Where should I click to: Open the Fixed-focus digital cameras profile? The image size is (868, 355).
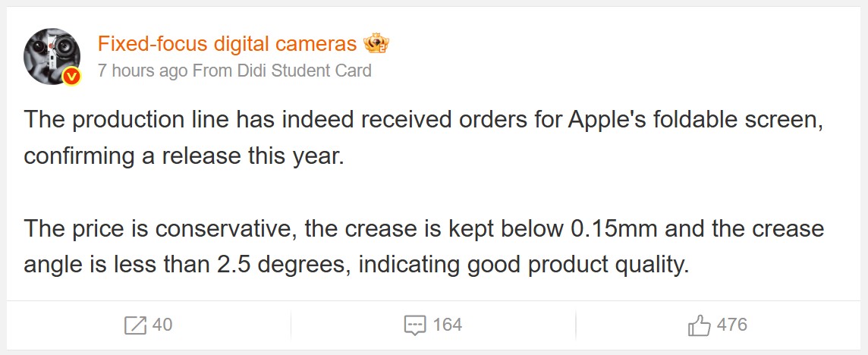(228, 45)
